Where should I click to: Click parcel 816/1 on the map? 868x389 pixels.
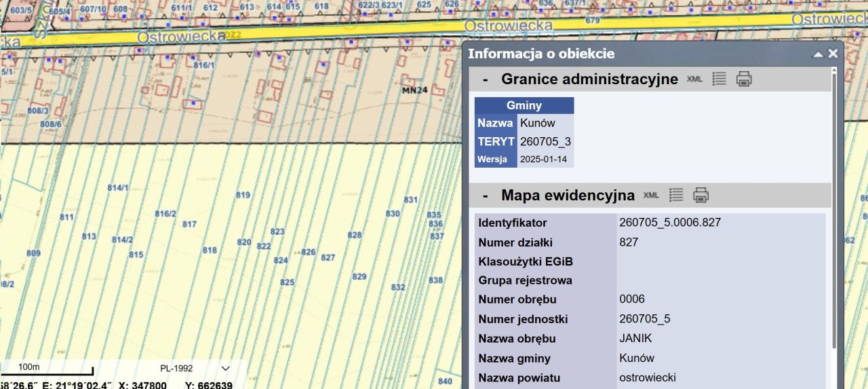point(203,65)
